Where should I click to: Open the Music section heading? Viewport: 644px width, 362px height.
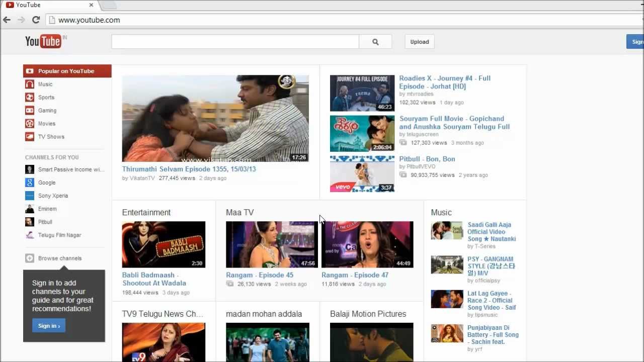click(x=441, y=213)
